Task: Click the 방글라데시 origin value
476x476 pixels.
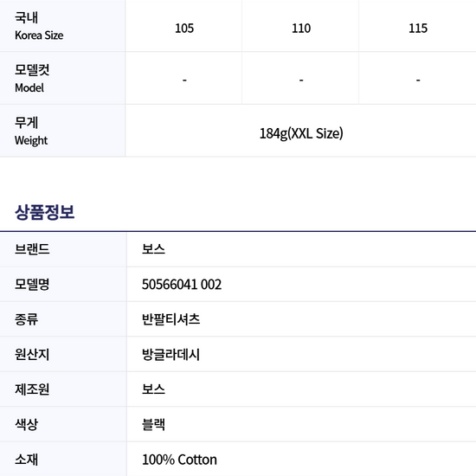Action: tap(170, 354)
